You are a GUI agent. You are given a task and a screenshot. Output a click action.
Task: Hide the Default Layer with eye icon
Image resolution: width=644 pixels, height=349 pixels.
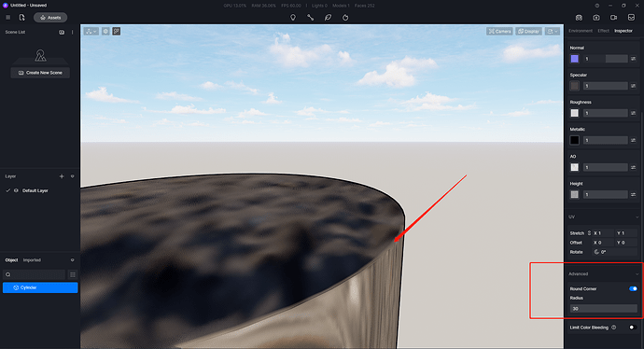point(16,190)
